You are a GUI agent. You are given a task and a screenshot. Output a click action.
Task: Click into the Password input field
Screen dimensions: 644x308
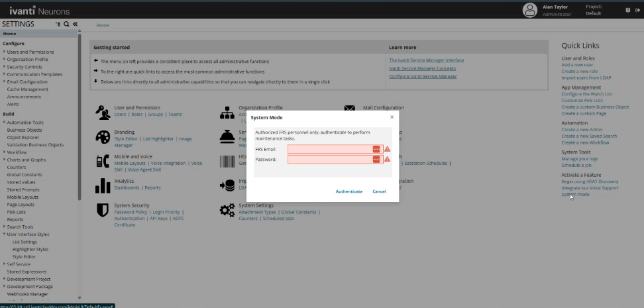click(x=329, y=160)
